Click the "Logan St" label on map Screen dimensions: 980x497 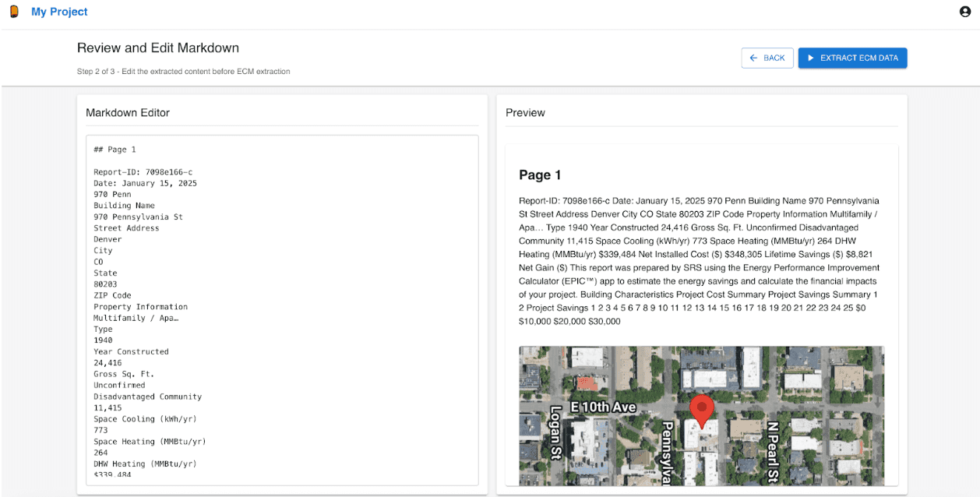point(555,432)
